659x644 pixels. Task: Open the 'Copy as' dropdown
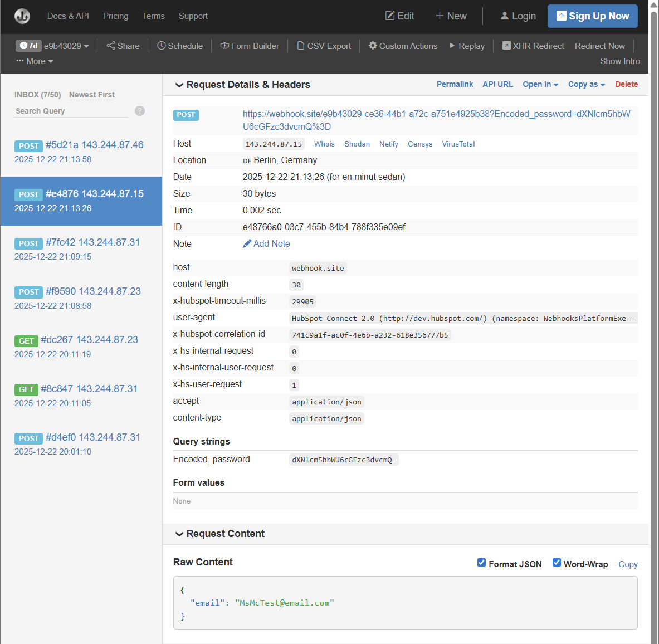(586, 84)
